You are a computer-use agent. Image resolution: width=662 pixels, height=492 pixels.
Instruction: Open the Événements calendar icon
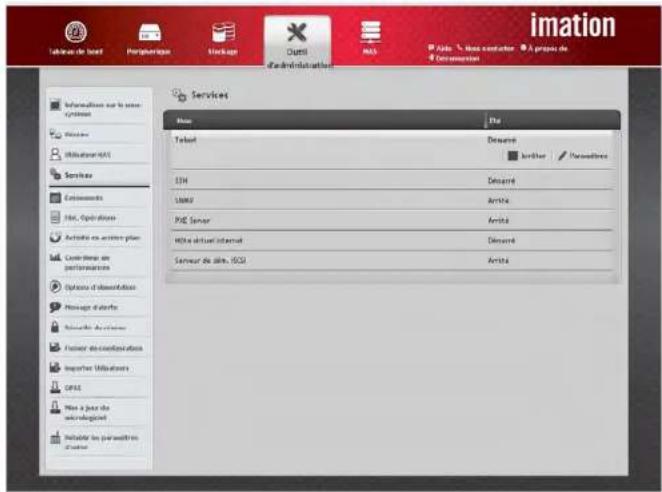coord(55,197)
